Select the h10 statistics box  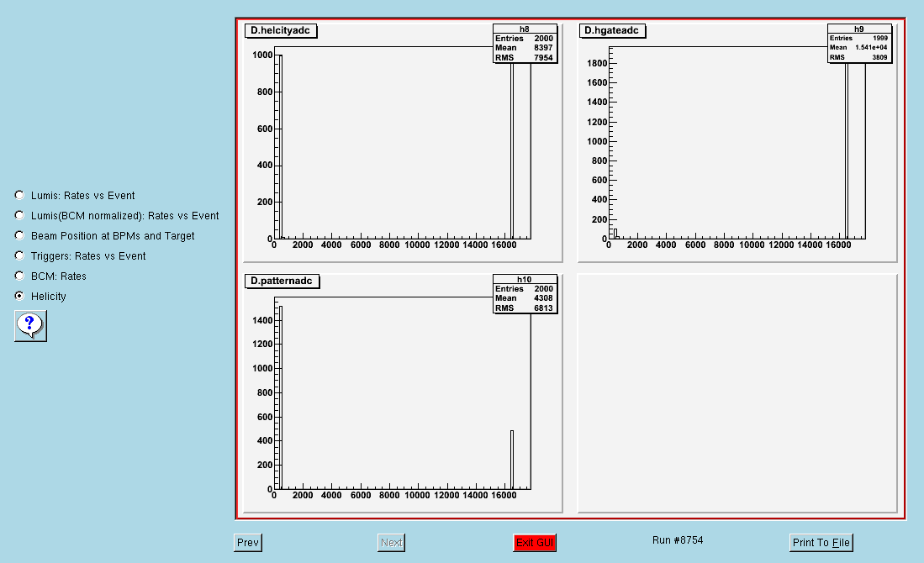tap(525, 294)
